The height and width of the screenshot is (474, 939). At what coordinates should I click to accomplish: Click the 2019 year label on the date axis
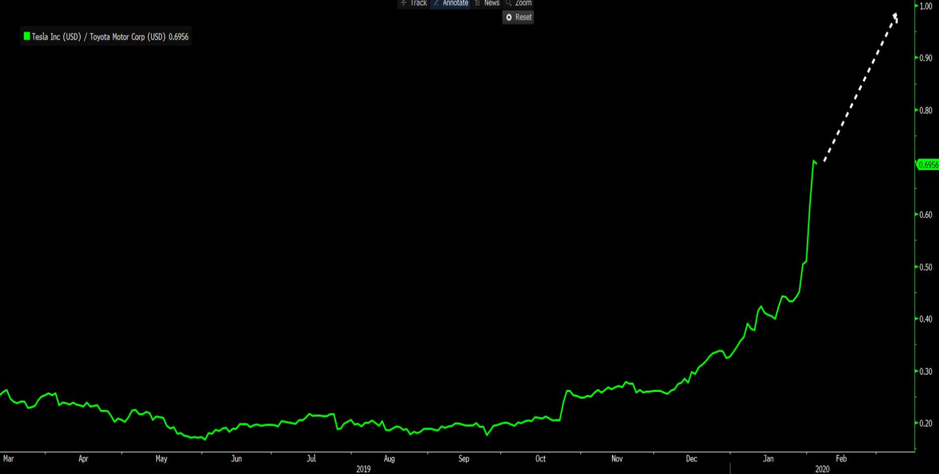click(363, 469)
